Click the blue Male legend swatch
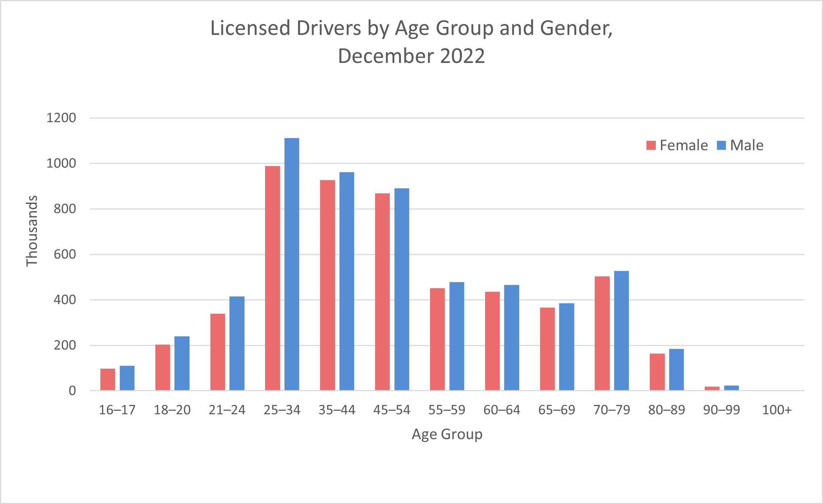Viewport: 823px width, 504px height. (721, 145)
